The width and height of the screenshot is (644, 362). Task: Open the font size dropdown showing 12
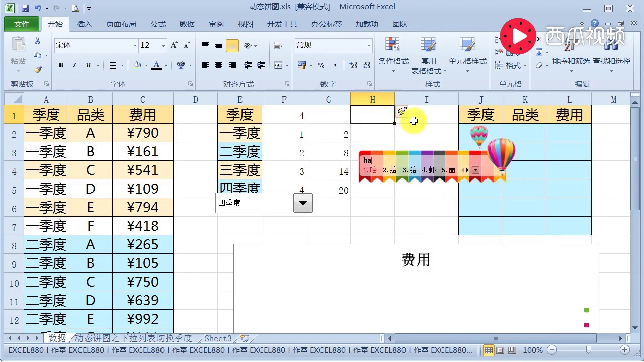[x=164, y=46]
